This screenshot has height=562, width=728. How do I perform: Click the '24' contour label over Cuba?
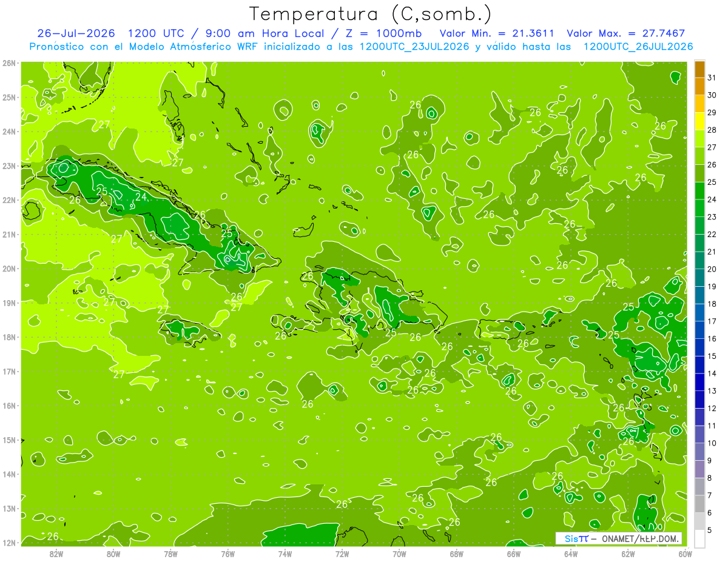click(x=141, y=196)
